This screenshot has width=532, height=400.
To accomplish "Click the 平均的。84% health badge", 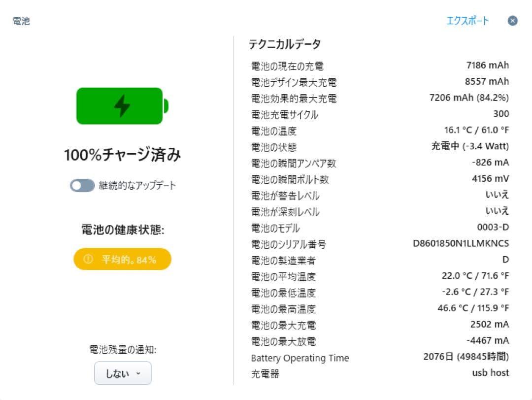I will [x=122, y=259].
